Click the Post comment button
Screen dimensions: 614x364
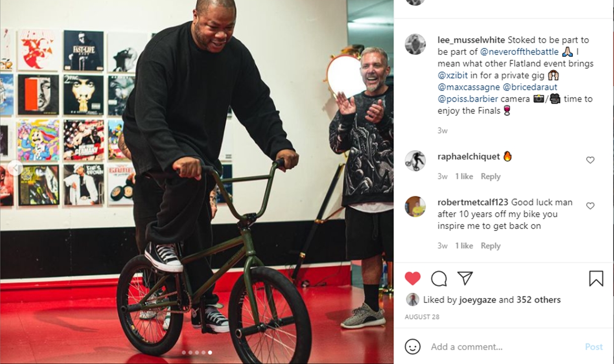click(x=594, y=347)
